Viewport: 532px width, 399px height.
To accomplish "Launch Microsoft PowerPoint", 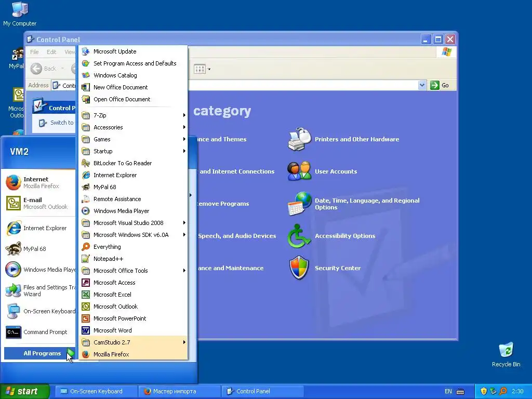I will [x=134, y=318].
